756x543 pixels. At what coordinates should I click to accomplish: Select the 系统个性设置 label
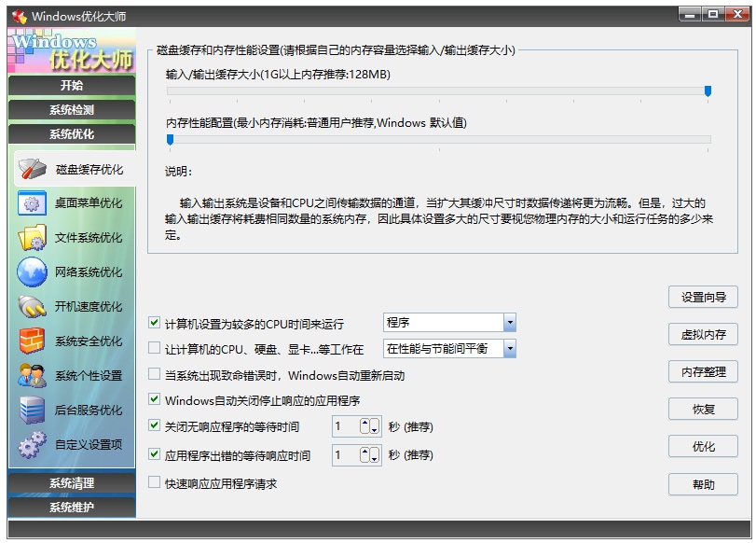(89, 375)
